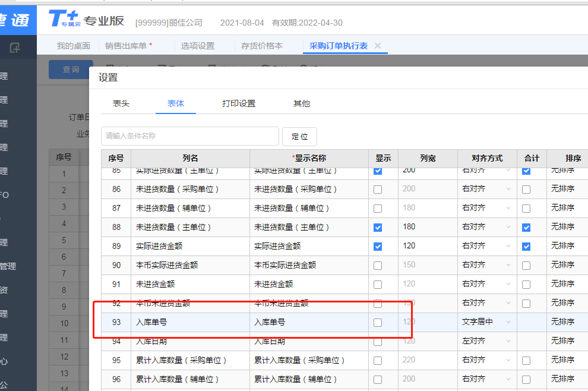The width and height of the screenshot is (588, 391).
Task: Enable 合计 for row 87
Action: 526,209
